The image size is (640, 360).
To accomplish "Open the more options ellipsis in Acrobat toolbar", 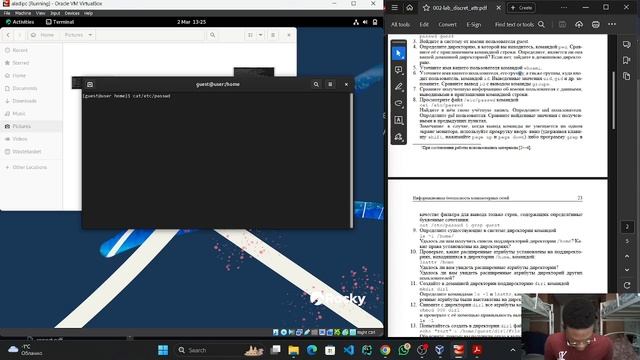I will coord(612,24).
